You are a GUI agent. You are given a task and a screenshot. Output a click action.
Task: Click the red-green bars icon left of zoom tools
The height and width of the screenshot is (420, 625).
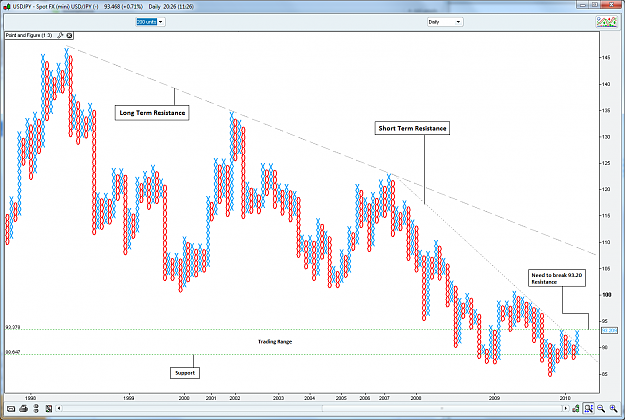click(576, 408)
